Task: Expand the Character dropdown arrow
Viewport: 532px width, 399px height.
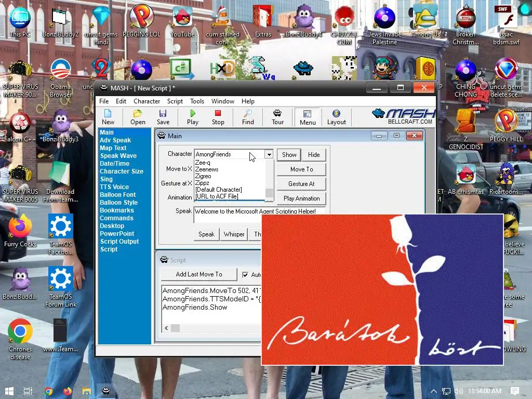Action: (269, 154)
